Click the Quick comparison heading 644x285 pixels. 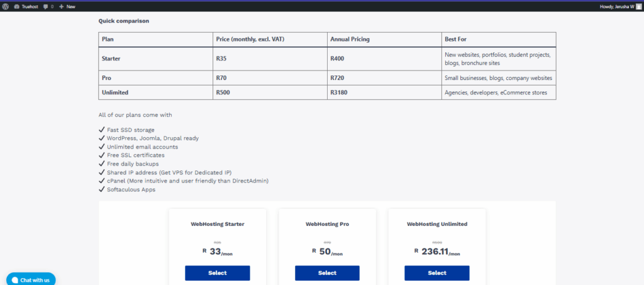pyautogui.click(x=124, y=21)
